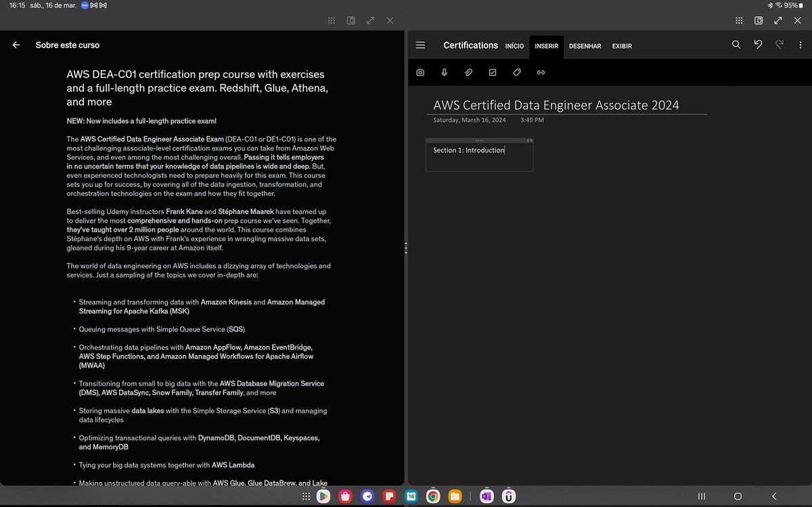Insert a to-do checkbox tag
The height and width of the screenshot is (507, 812).
[x=493, y=72]
